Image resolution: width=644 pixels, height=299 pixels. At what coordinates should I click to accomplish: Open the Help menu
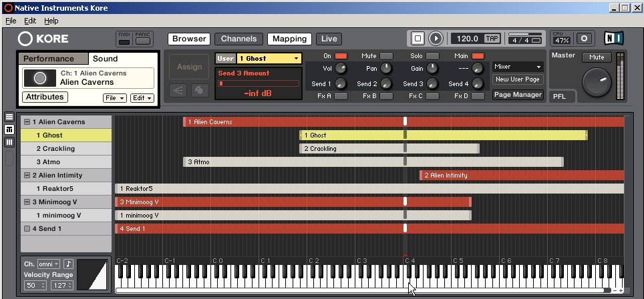[51, 21]
